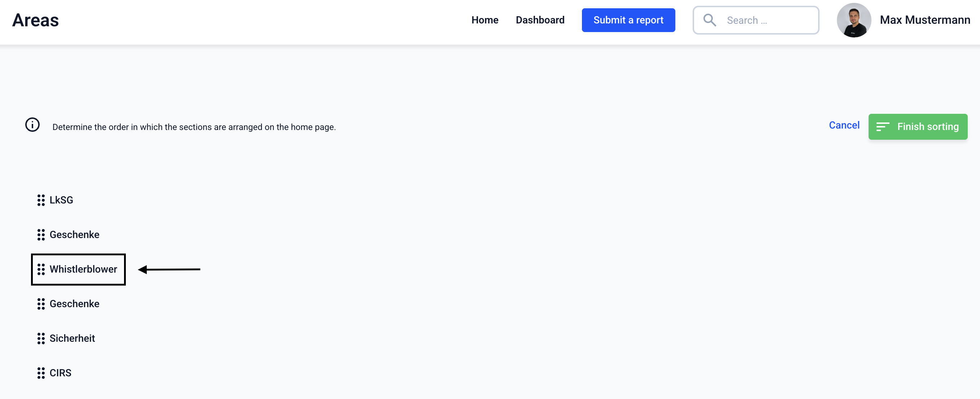Select the LkSG area label
This screenshot has height=399, width=980.
point(61,200)
